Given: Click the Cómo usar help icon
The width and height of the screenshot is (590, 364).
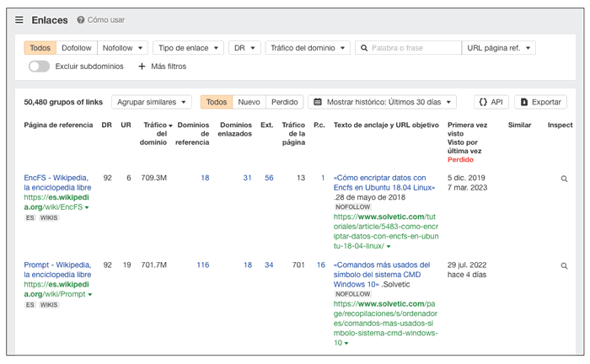Looking at the screenshot, I should 81,19.
